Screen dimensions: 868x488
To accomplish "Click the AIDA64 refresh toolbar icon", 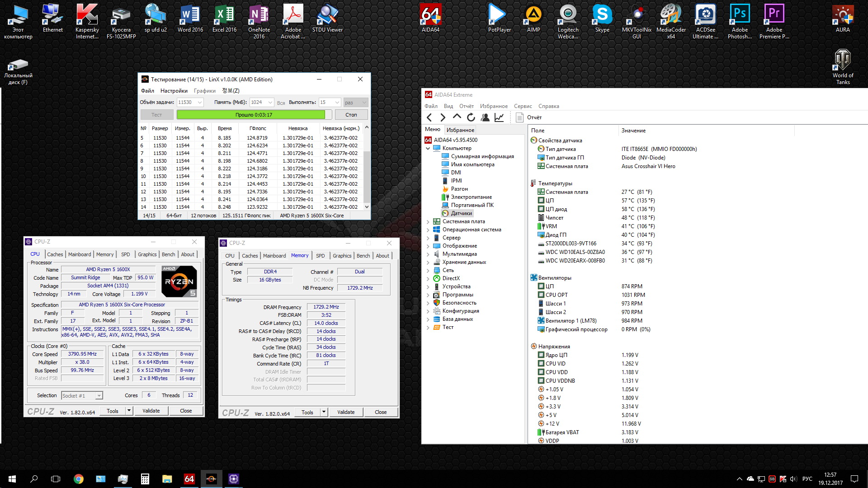I will [471, 117].
